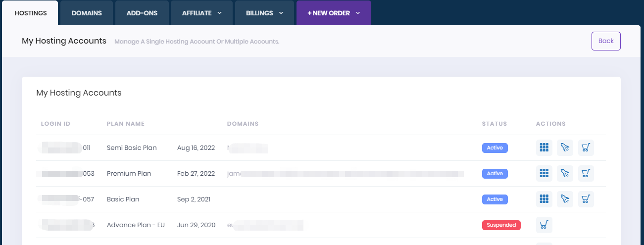Expand the Affiliate dropdown menu
This screenshot has height=245, width=644.
click(201, 13)
